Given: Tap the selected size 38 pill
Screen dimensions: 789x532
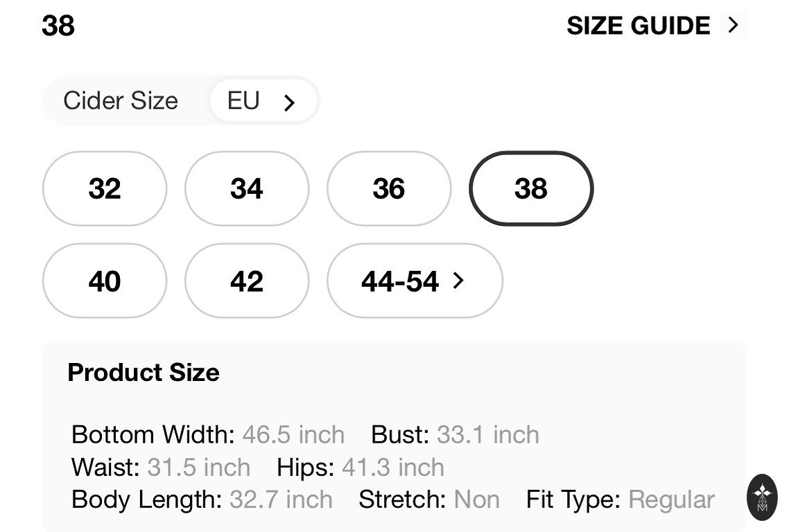Looking at the screenshot, I should (531, 188).
